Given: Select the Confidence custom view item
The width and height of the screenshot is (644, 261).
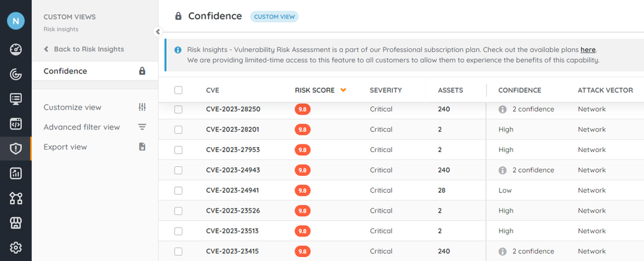Looking at the screenshot, I should [66, 71].
